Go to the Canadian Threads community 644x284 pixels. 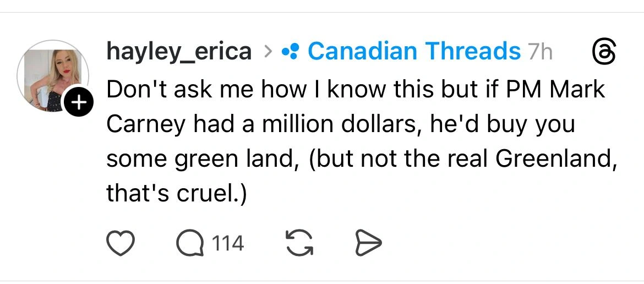414,52
